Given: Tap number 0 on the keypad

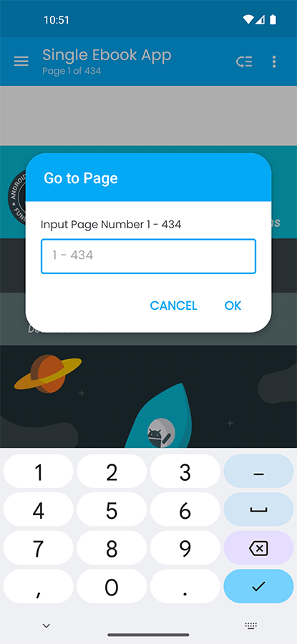Looking at the screenshot, I should tap(112, 587).
